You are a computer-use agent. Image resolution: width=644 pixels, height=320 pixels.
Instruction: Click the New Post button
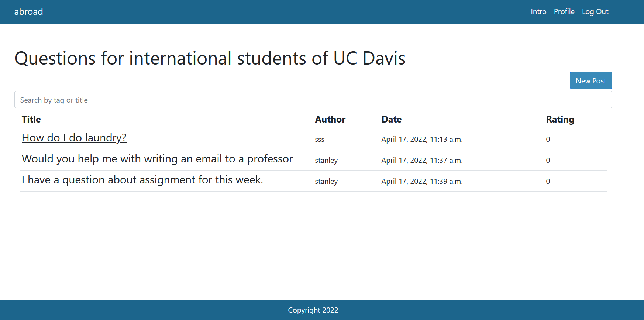click(x=591, y=80)
